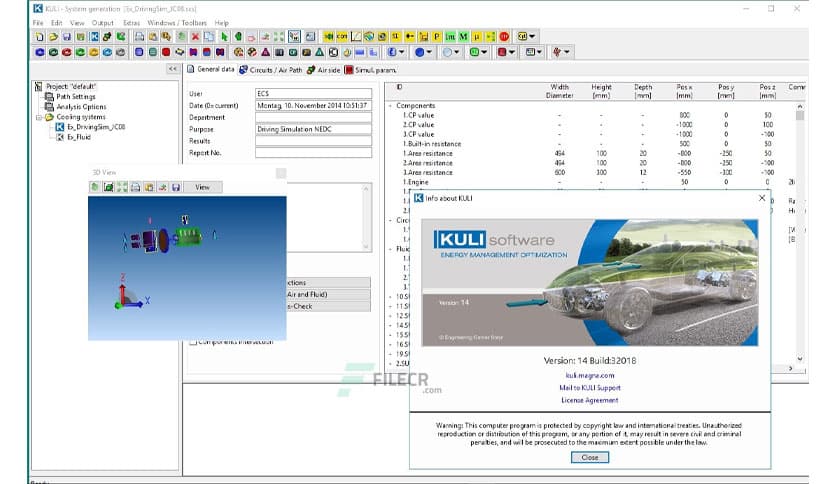
Task: Click the vertical scrollbar of the components table
Action: [799, 240]
